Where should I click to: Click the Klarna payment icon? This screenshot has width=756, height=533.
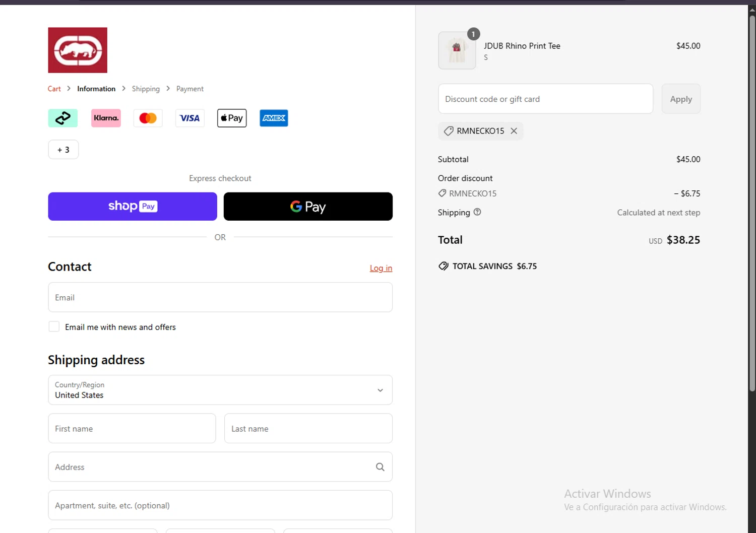106,118
